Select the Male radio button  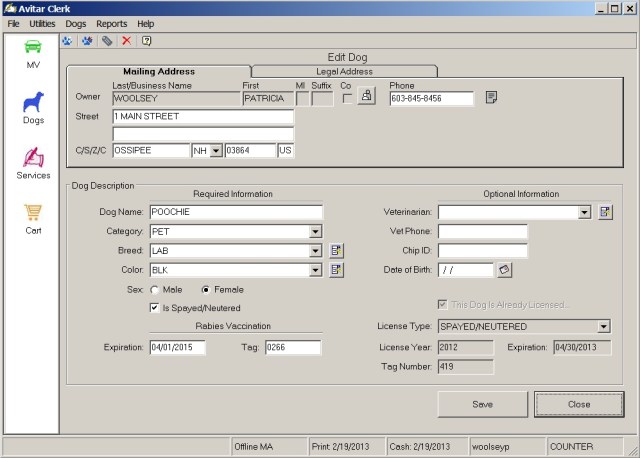155,289
